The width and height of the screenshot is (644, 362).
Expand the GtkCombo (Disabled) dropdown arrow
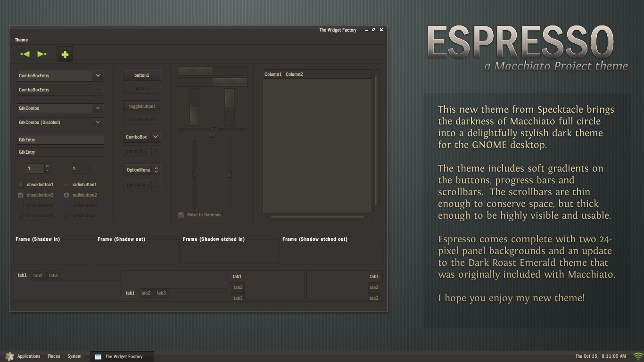pyautogui.click(x=98, y=122)
